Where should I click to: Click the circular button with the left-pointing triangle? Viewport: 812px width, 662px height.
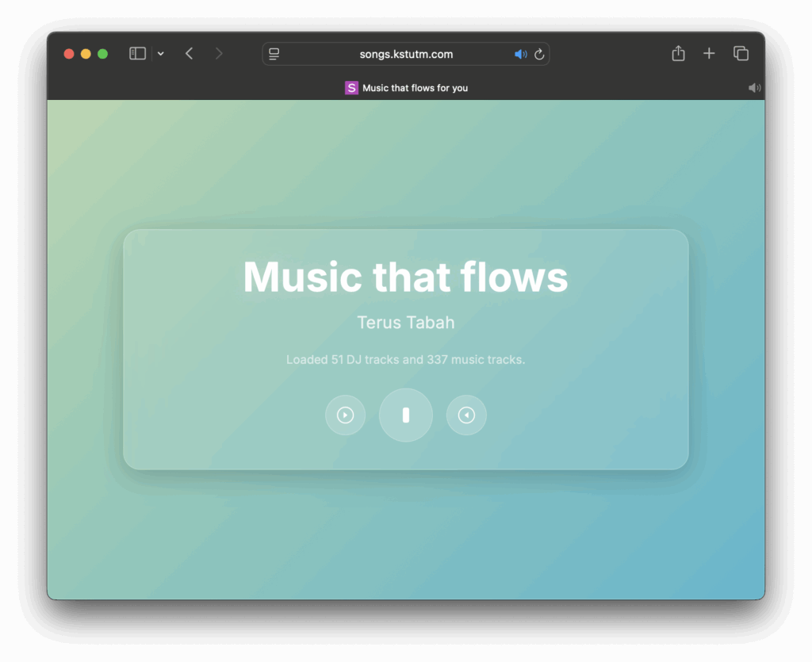[466, 415]
